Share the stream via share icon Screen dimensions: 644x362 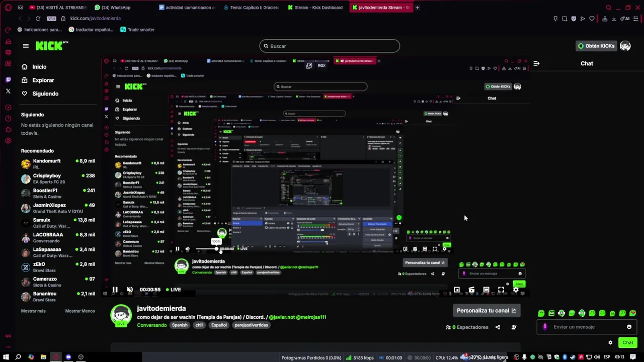pyautogui.click(x=498, y=327)
